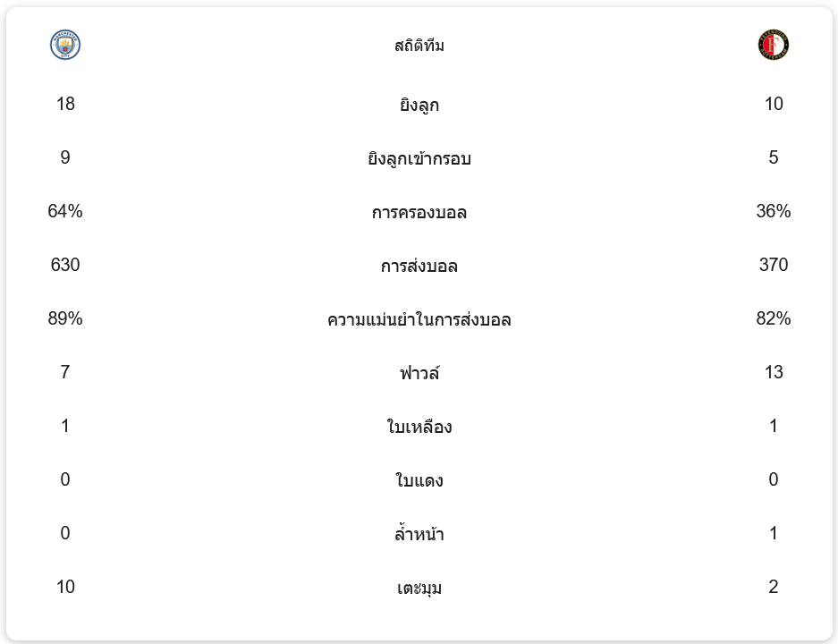This screenshot has height=644, width=838.
Task: Select the ยิงลูกเข้ากรอบ stat label
Action: click(419, 158)
